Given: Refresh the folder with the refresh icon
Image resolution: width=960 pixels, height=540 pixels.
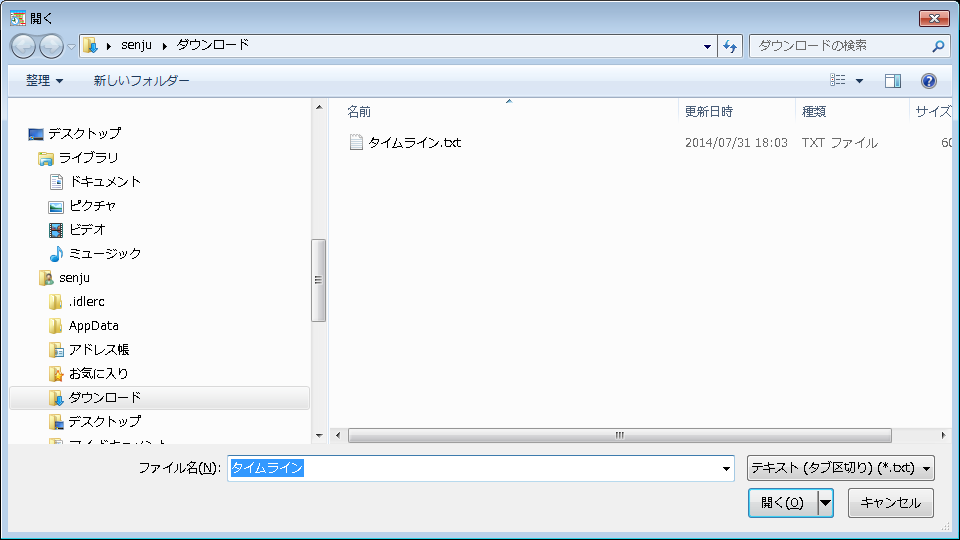Looking at the screenshot, I should tap(730, 46).
